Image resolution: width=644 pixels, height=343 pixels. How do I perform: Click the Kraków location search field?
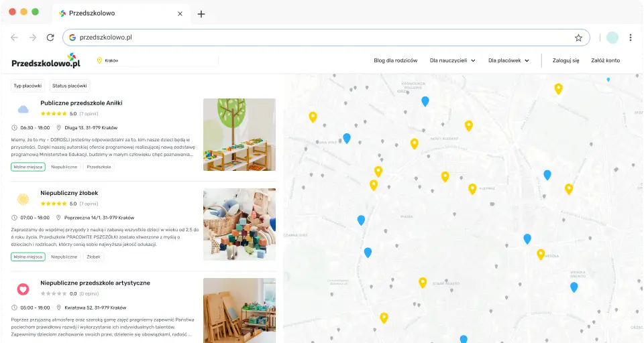pos(158,60)
